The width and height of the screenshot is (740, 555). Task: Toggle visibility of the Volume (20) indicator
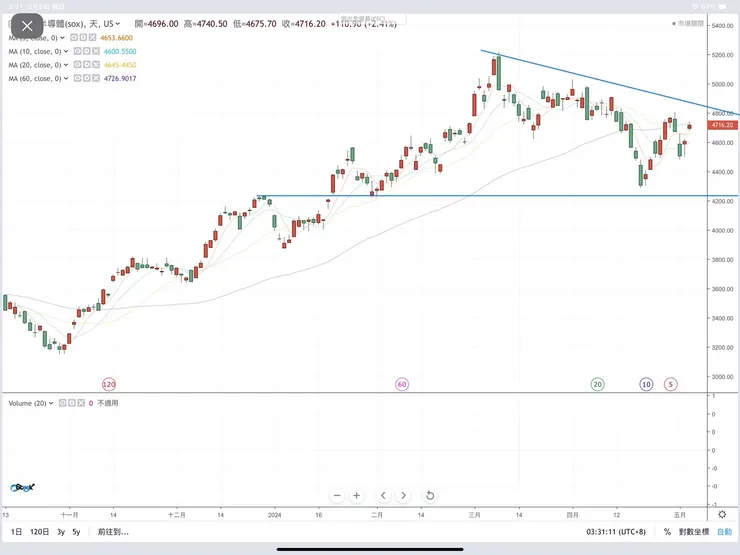pos(63,403)
